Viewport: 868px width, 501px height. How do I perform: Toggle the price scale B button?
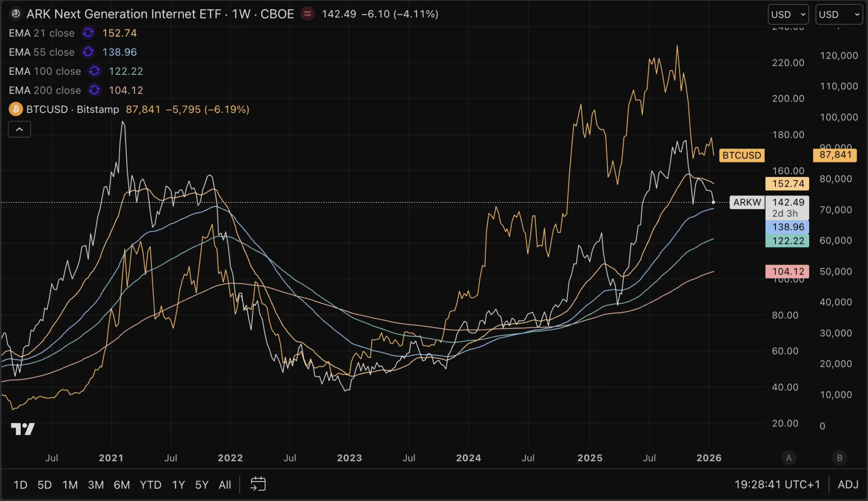click(839, 458)
